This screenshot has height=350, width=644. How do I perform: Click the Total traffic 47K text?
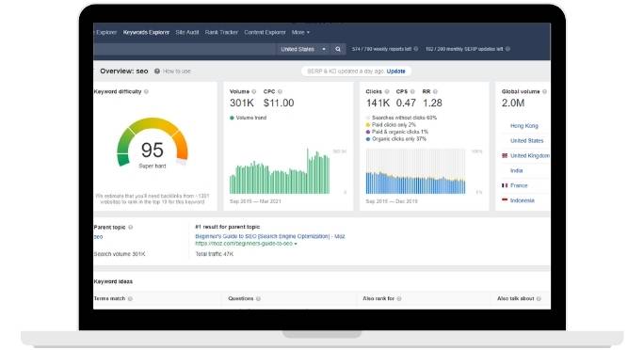tap(215, 254)
